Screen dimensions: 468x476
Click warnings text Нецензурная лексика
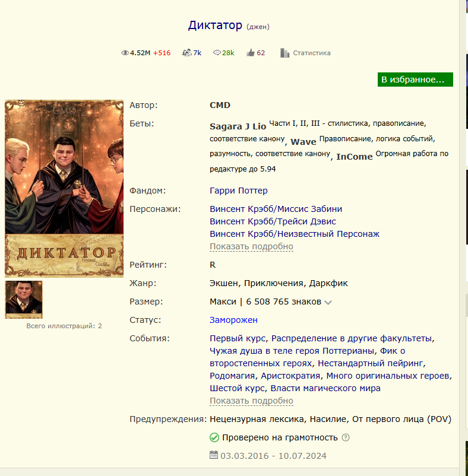257,419
